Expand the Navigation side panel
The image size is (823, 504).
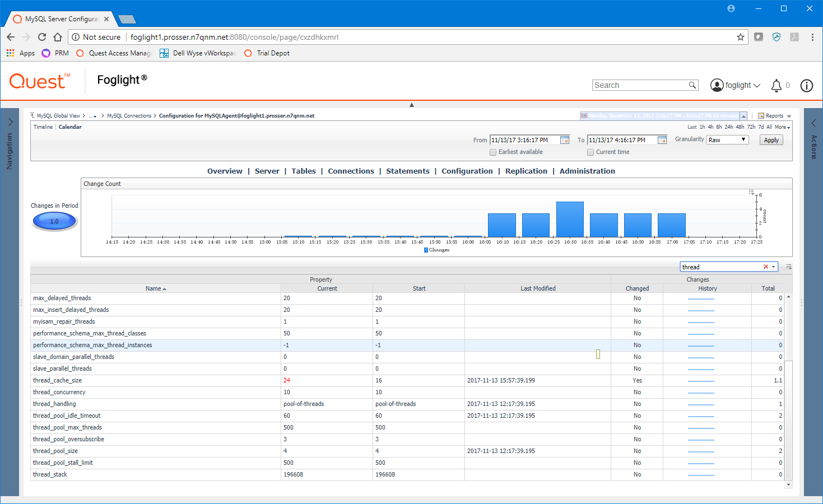(x=10, y=122)
